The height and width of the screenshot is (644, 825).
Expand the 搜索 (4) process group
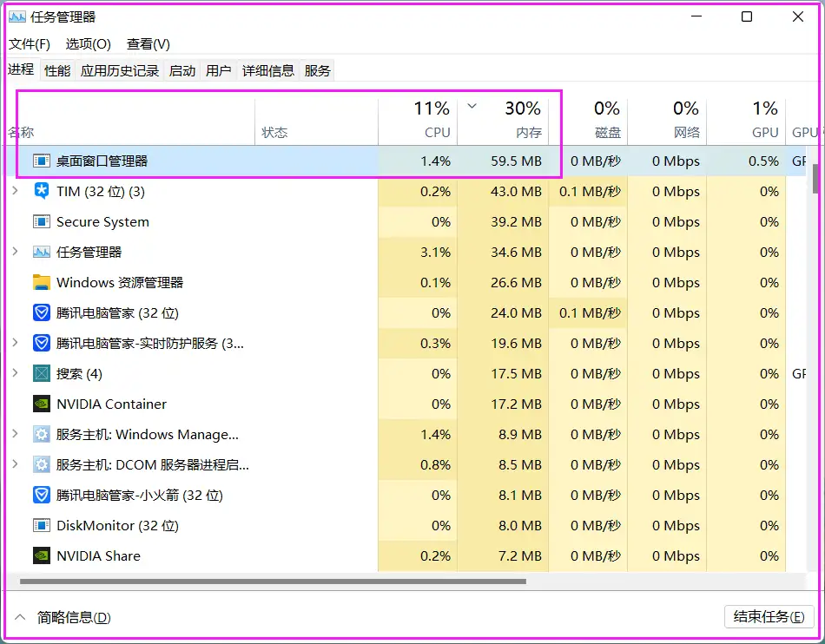click(x=16, y=373)
